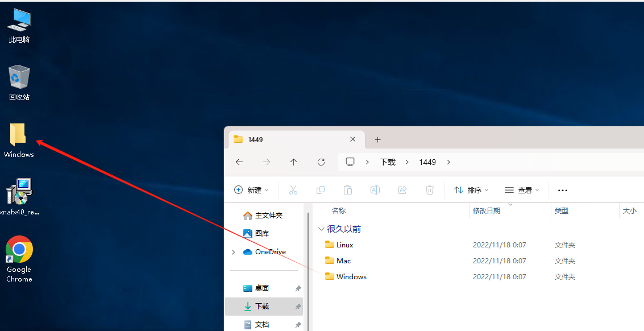Click chevron after 下载 in address bar

[x=407, y=162]
